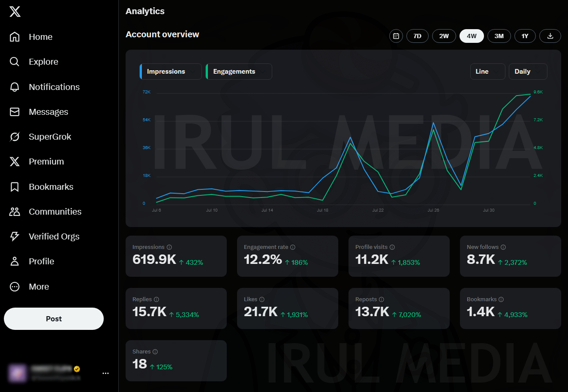Click the X logo icon

(x=15, y=12)
